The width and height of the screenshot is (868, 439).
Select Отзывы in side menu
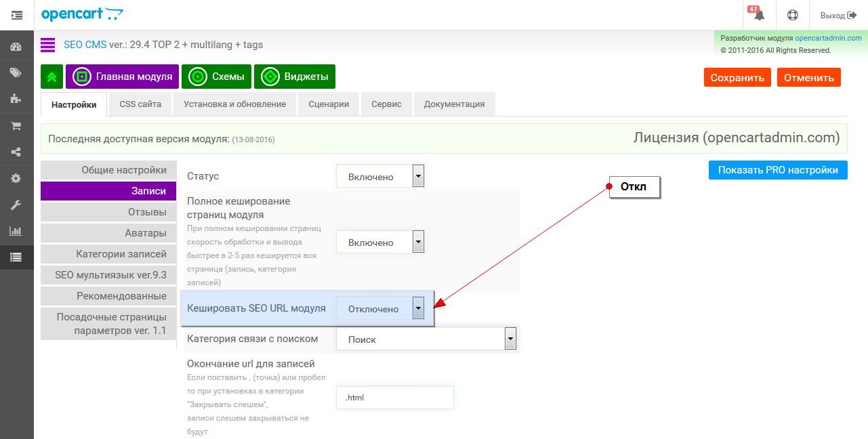(x=108, y=212)
